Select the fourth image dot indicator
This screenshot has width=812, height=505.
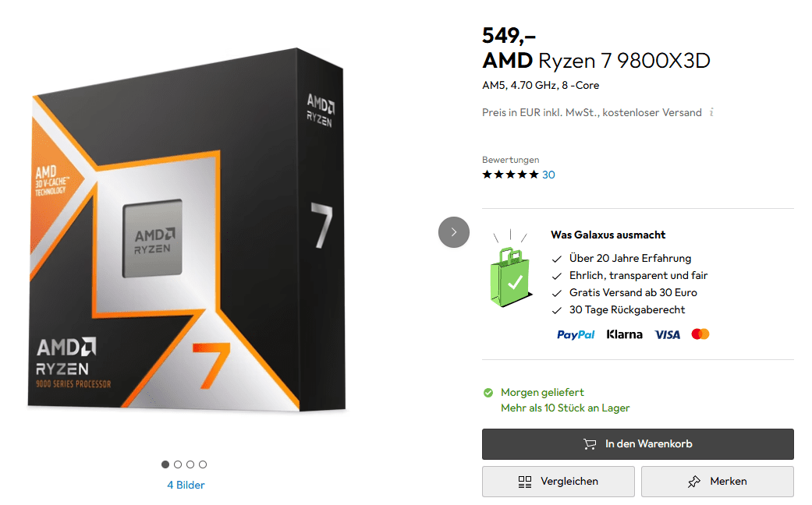pyautogui.click(x=203, y=464)
